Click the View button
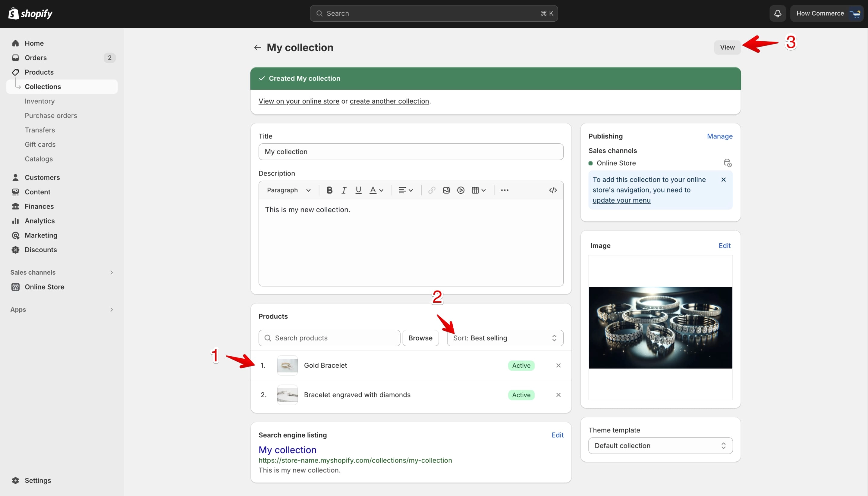 727,47
